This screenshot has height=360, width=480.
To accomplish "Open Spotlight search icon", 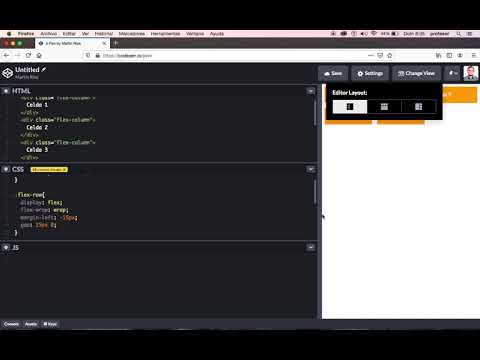I will [x=459, y=34].
